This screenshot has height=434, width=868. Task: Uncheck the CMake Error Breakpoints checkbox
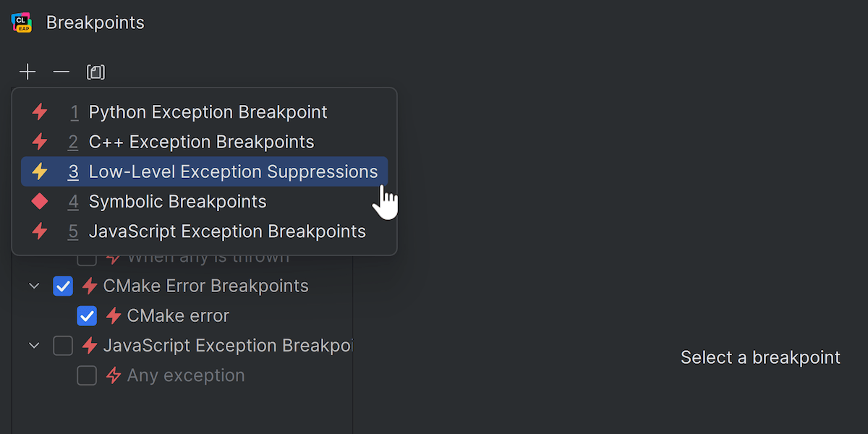[x=63, y=286]
